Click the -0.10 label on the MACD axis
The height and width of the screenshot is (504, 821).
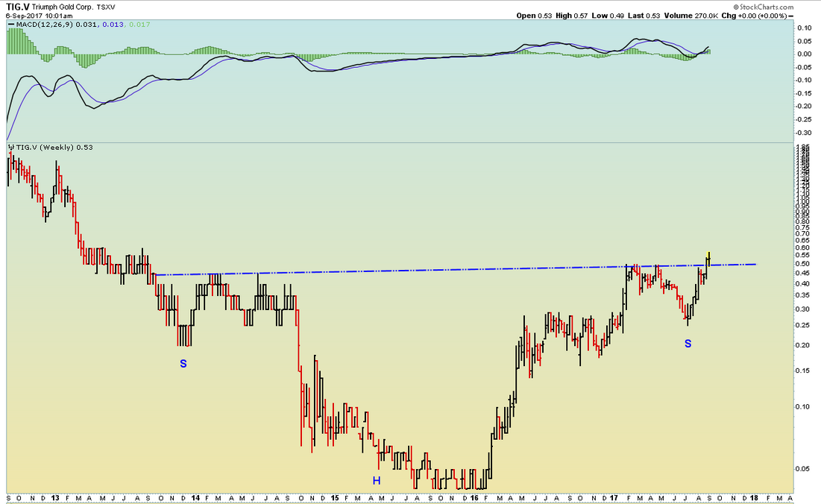(x=803, y=80)
